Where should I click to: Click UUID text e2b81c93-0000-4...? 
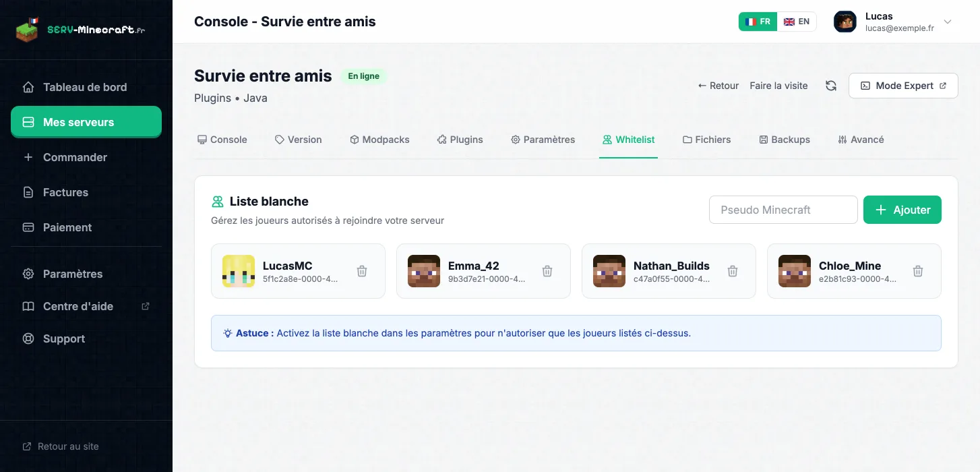click(x=857, y=278)
